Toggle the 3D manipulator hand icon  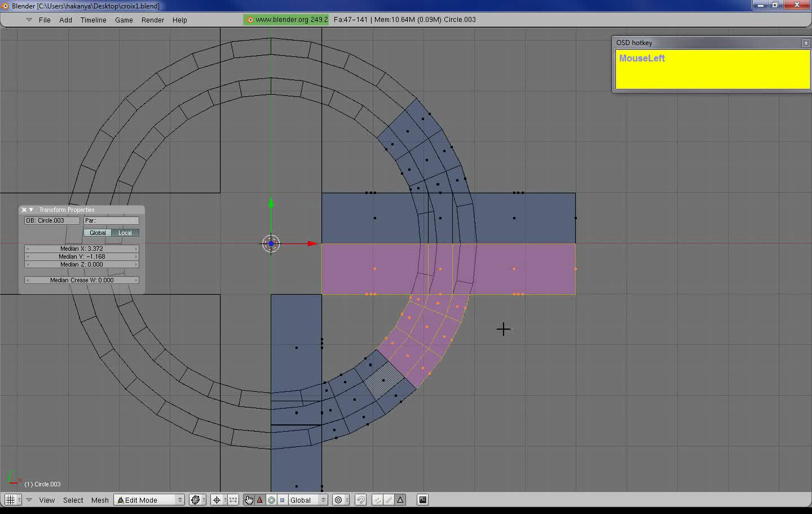pos(249,500)
